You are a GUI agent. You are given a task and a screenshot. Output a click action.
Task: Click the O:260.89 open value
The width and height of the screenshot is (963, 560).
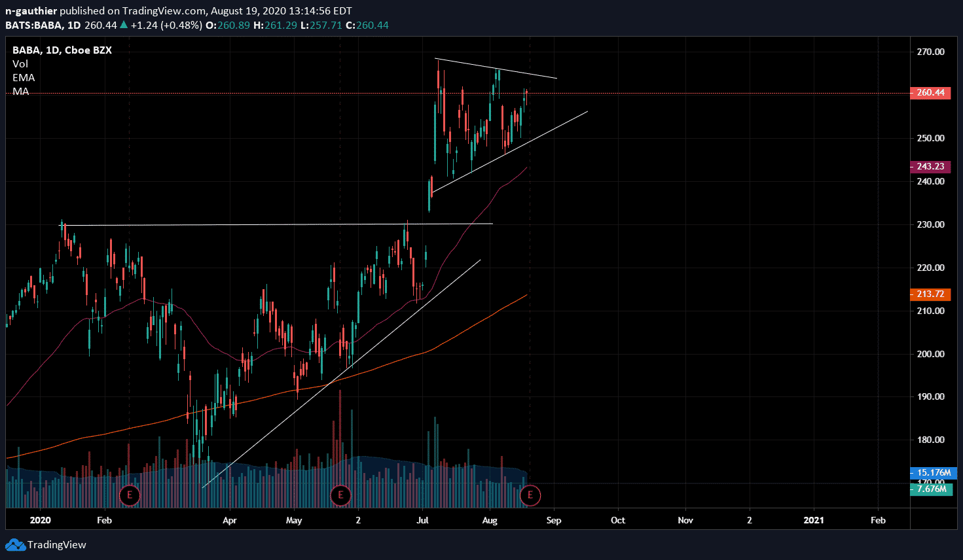pos(228,26)
